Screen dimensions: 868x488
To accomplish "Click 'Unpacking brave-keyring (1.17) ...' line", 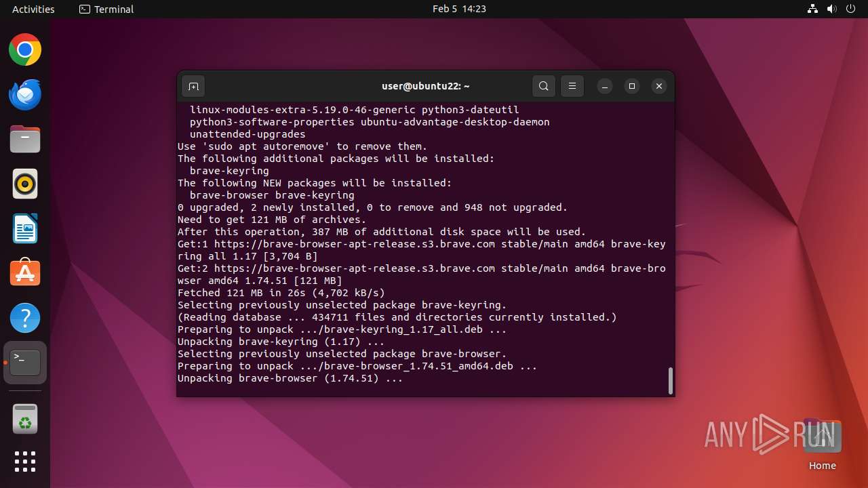I will click(281, 342).
